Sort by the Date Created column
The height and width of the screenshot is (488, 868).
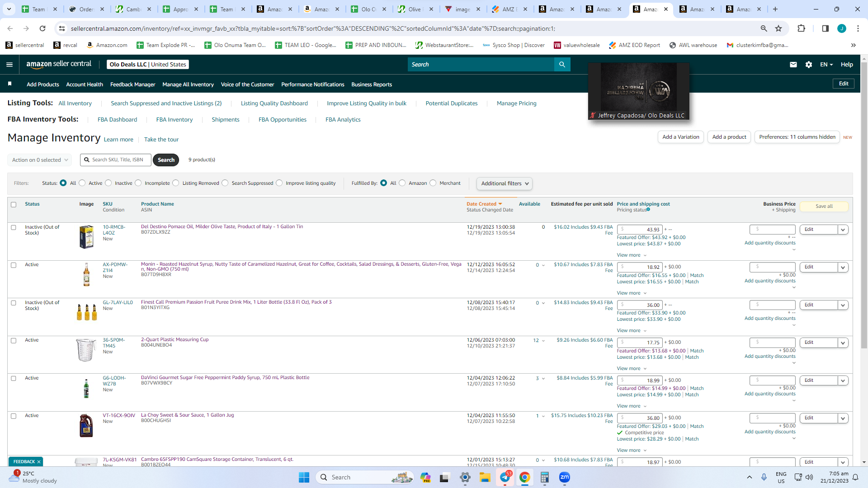(x=484, y=204)
